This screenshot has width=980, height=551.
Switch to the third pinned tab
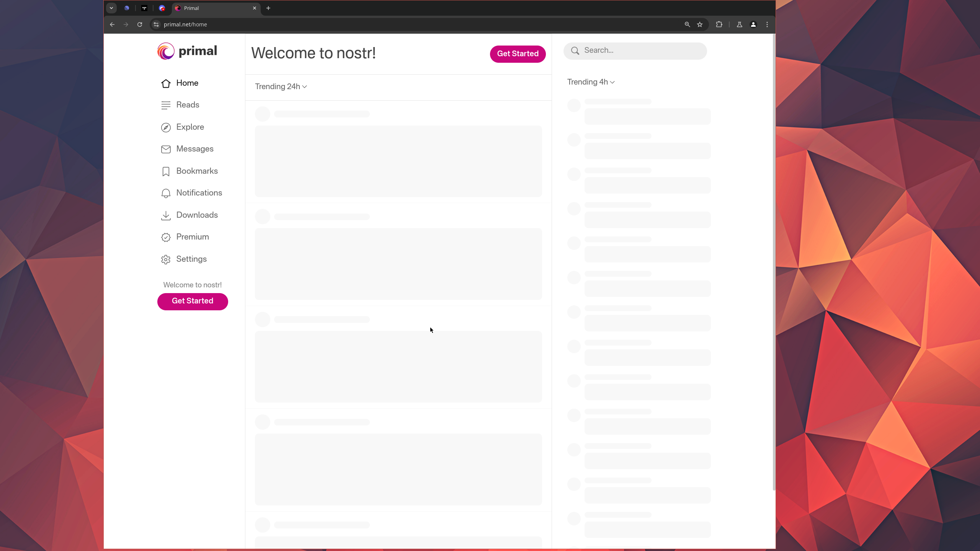162,8
